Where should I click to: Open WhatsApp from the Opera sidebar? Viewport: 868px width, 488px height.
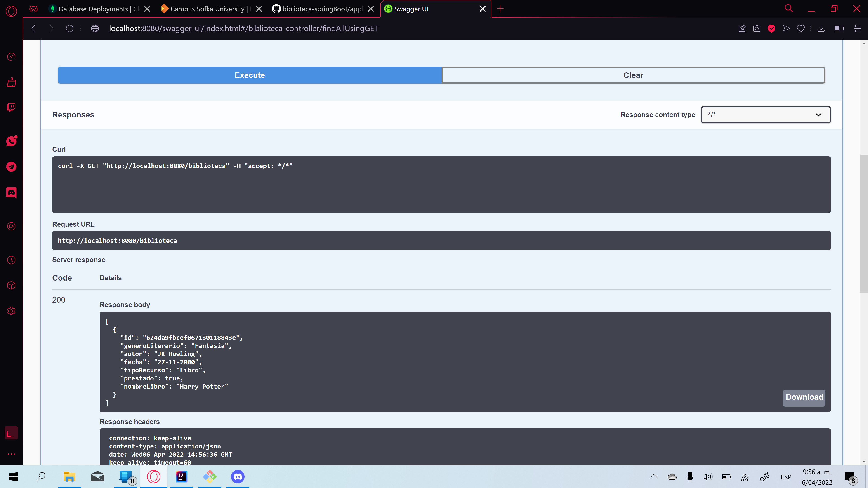tap(11, 141)
